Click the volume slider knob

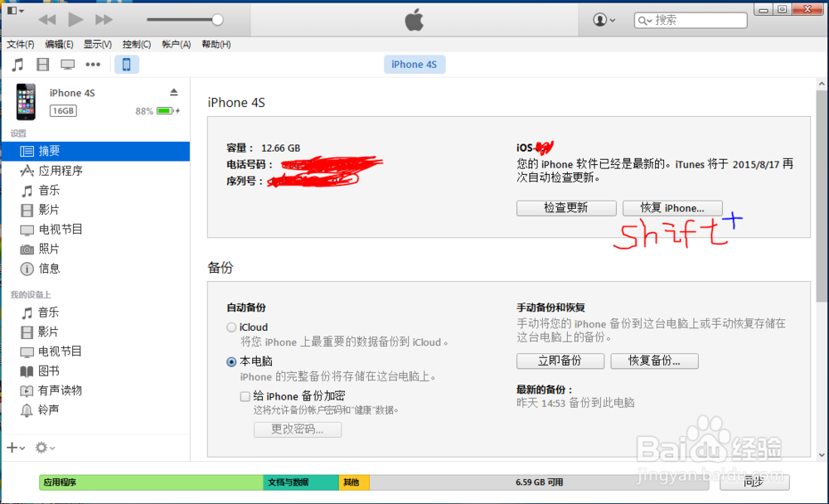(x=217, y=20)
